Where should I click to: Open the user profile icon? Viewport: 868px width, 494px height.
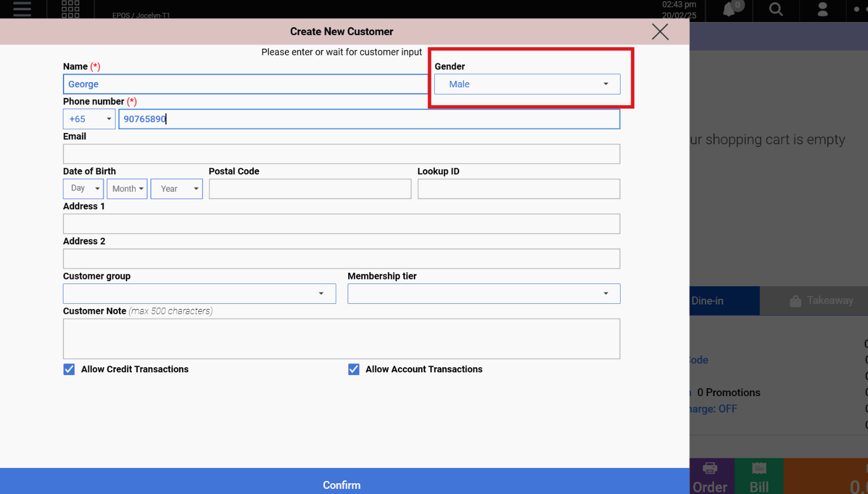[822, 10]
